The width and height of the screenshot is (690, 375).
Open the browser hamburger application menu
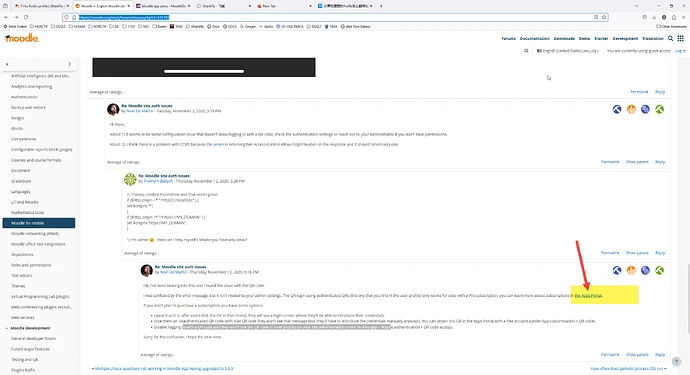(683, 17)
